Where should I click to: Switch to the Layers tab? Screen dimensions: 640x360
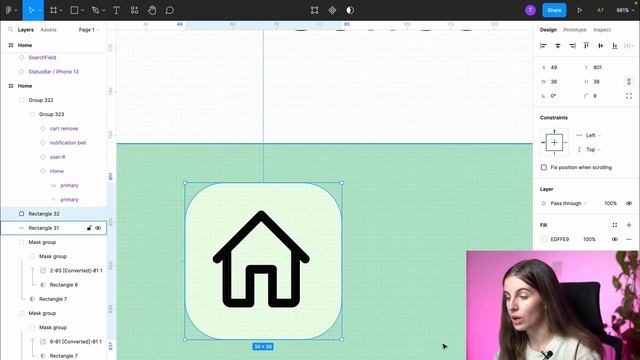click(25, 30)
